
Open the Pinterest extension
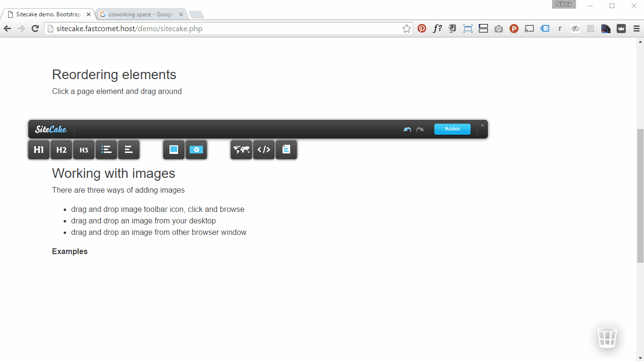tap(422, 29)
